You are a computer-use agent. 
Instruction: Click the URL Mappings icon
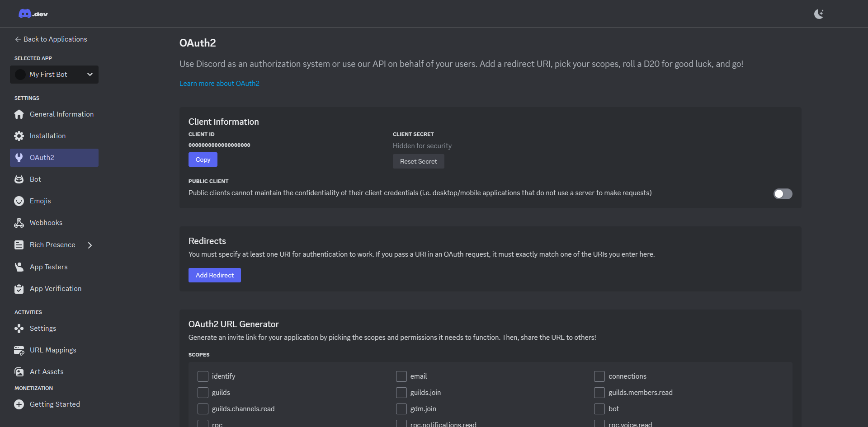click(19, 350)
